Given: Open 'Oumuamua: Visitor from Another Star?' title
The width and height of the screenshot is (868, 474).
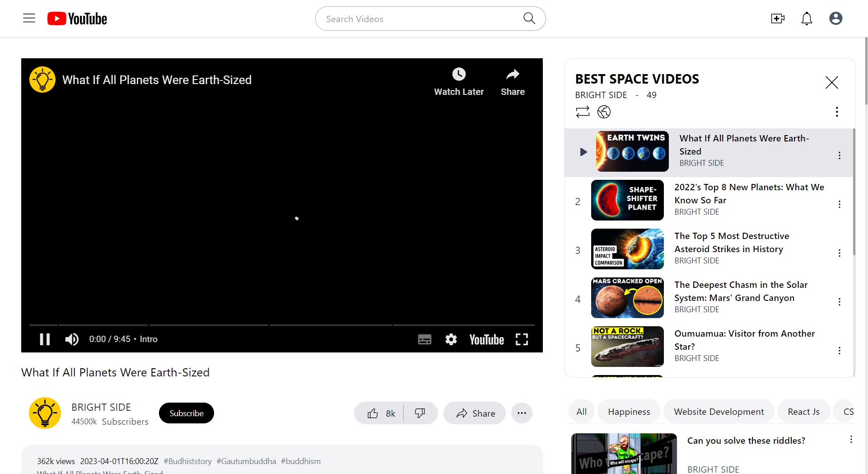Looking at the screenshot, I should pyautogui.click(x=744, y=340).
